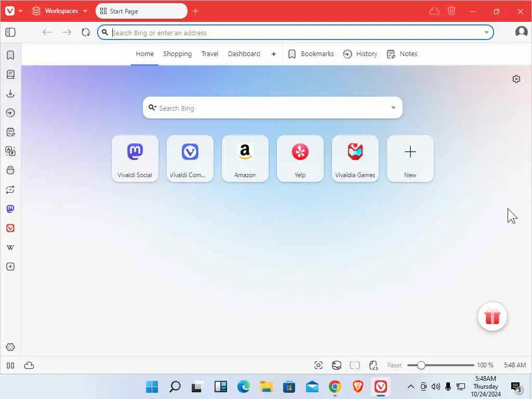Change search engine via magnifier icon

pos(152,108)
